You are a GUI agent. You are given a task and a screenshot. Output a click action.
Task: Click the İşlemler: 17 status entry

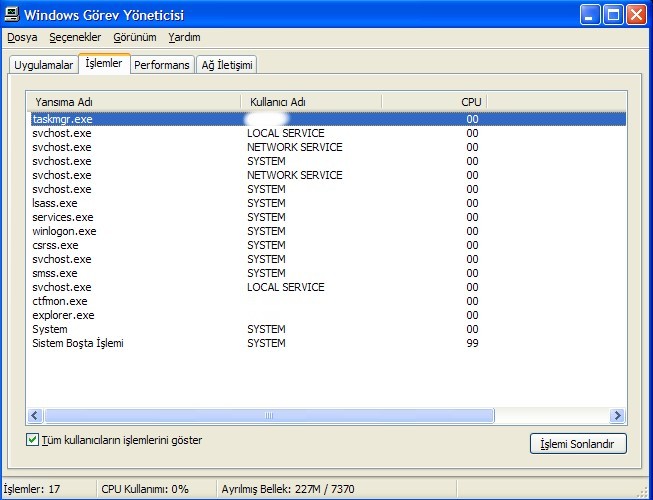tap(32, 489)
